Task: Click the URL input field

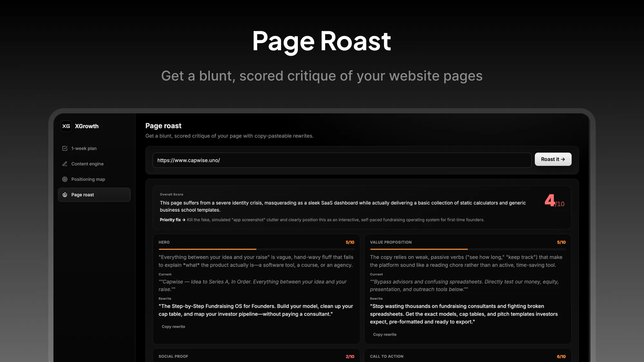Action: 342,160
